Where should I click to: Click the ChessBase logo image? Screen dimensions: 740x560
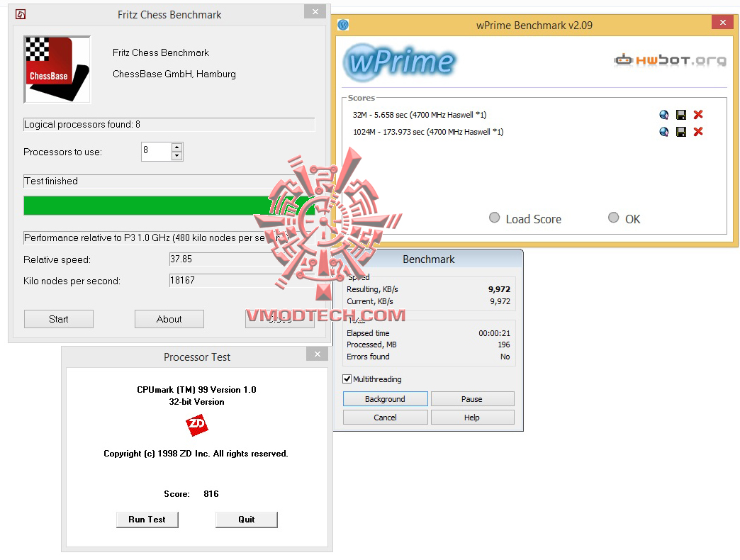(57, 69)
